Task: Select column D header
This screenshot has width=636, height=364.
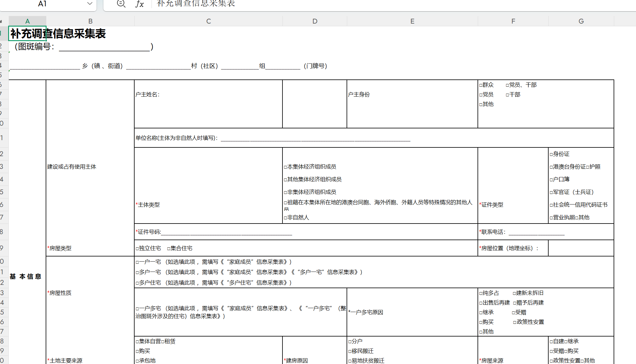Action: pos(315,21)
